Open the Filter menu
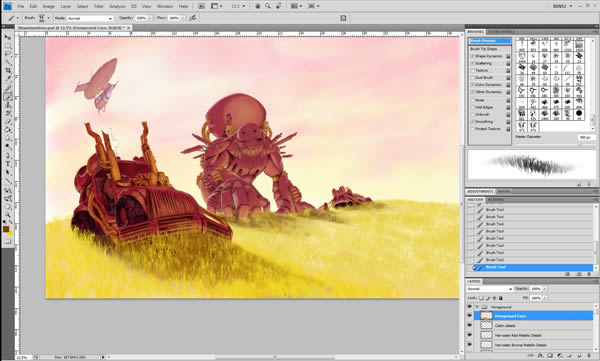600x361 pixels. 99,7
